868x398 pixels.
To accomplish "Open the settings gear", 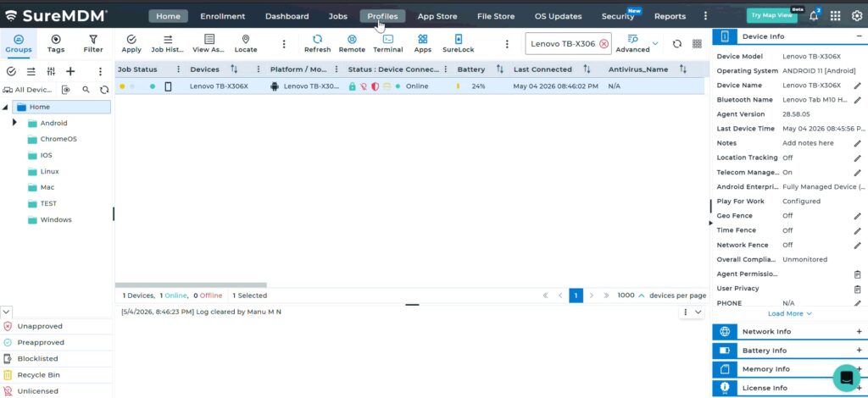I will pos(856,16).
